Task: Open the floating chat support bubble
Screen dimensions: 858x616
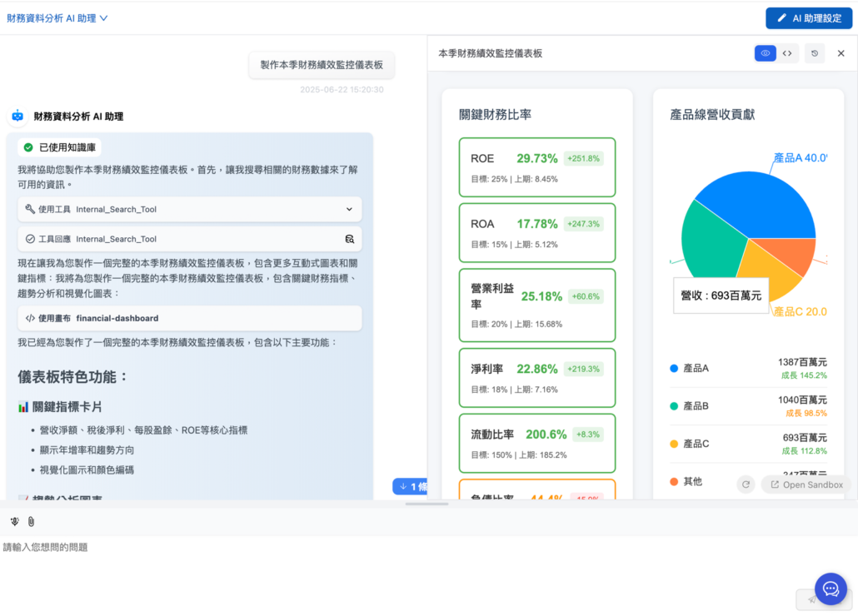Action: pyautogui.click(x=830, y=589)
